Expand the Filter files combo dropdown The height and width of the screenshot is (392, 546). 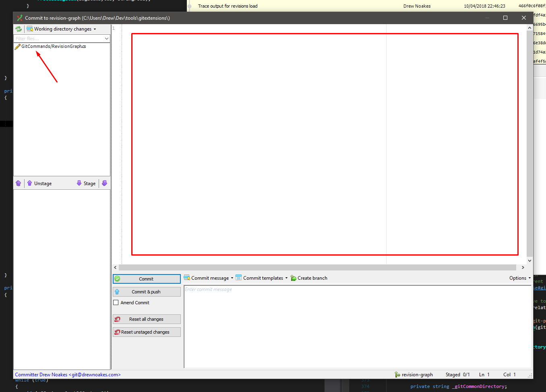107,38
